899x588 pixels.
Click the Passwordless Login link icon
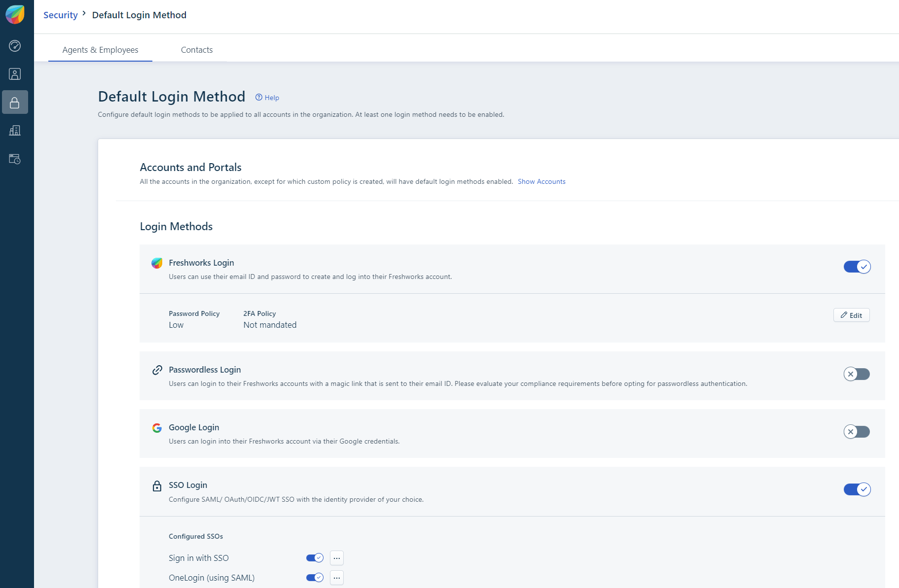(x=157, y=370)
